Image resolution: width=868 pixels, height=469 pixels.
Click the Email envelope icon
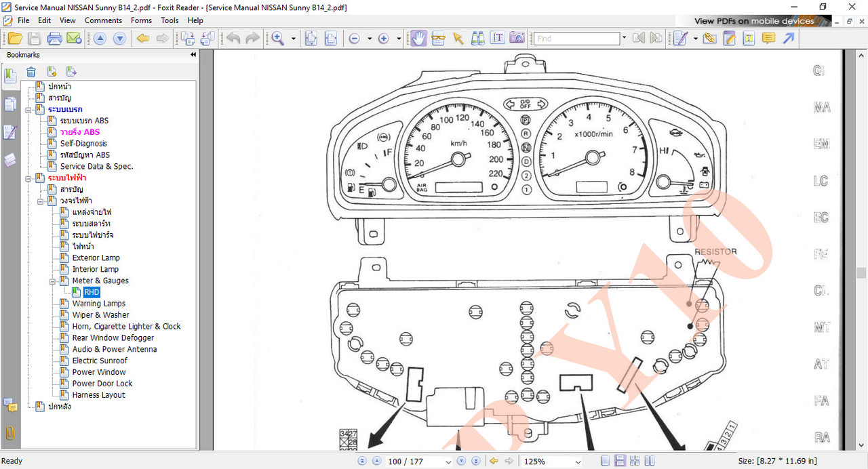pos(73,39)
